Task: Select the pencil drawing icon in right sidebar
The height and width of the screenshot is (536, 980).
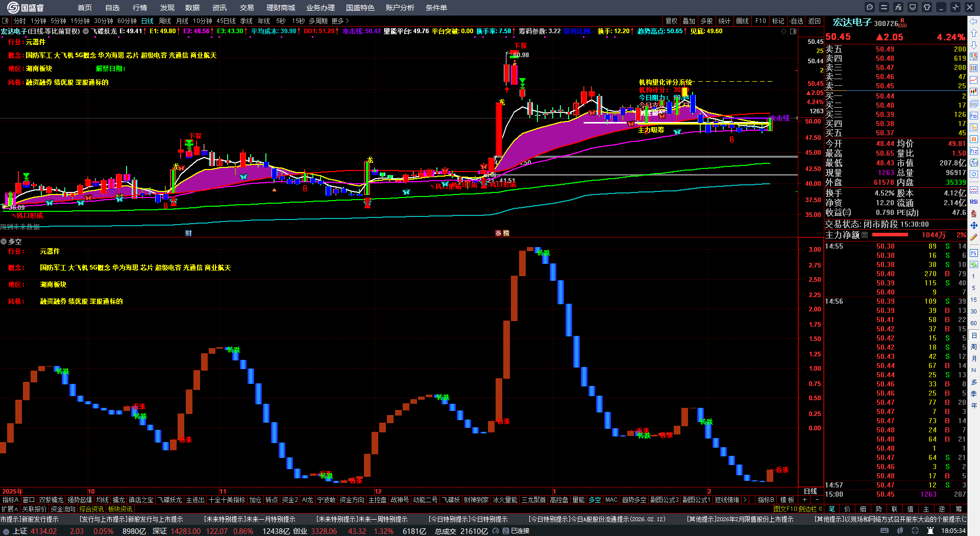Action: point(974,237)
